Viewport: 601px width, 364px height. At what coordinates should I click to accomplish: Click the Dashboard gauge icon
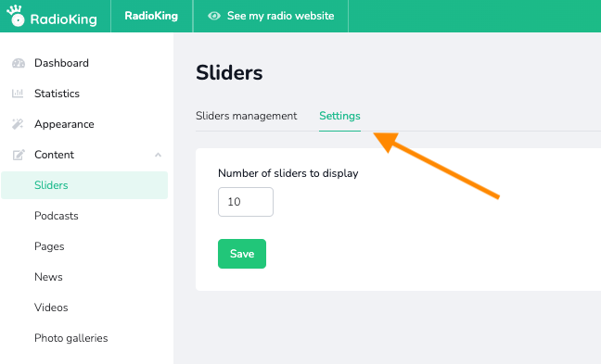coord(18,63)
